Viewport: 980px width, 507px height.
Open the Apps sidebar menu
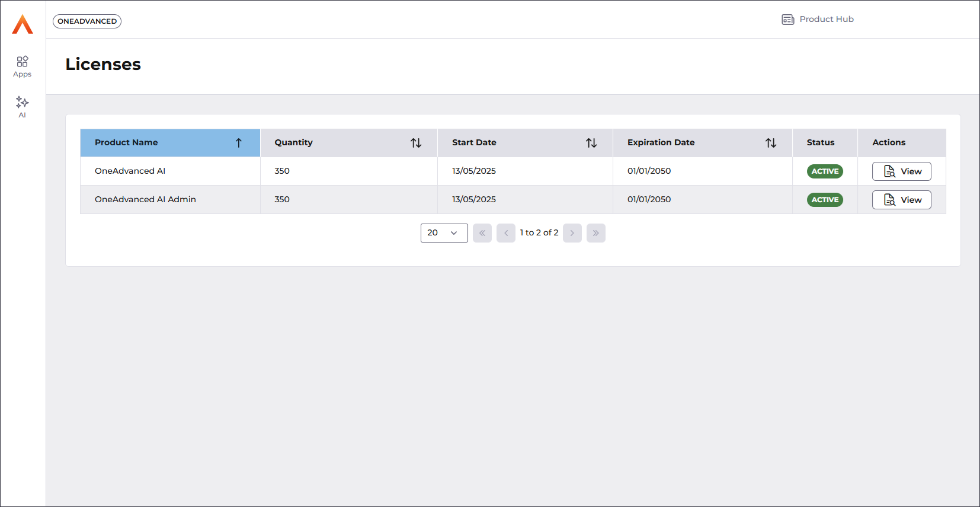pos(23,66)
